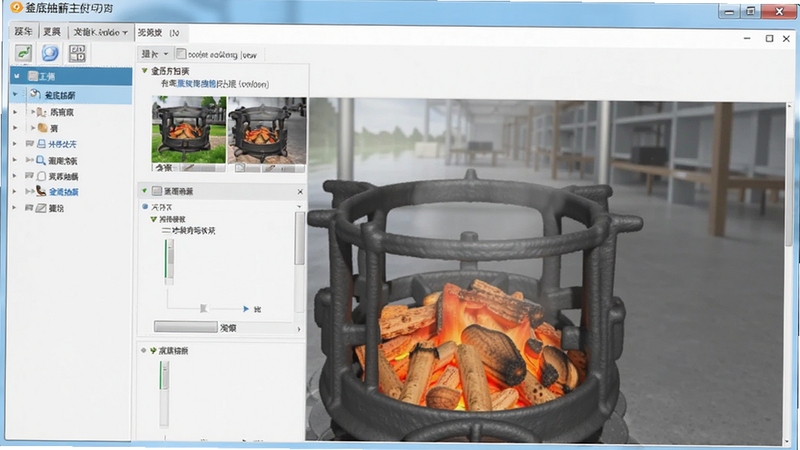Click the vertical green slider in the middle panel
800x450 pixels.
[169, 262]
